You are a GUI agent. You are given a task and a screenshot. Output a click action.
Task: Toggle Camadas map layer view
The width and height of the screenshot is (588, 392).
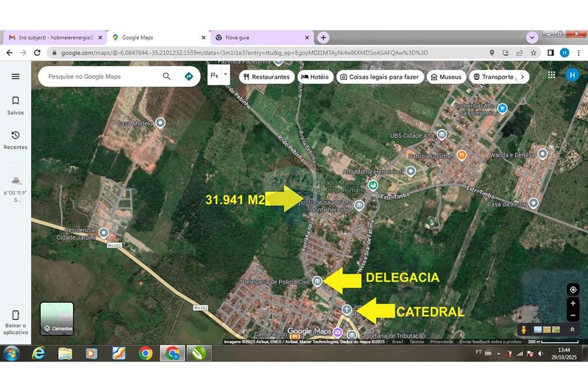(57, 319)
